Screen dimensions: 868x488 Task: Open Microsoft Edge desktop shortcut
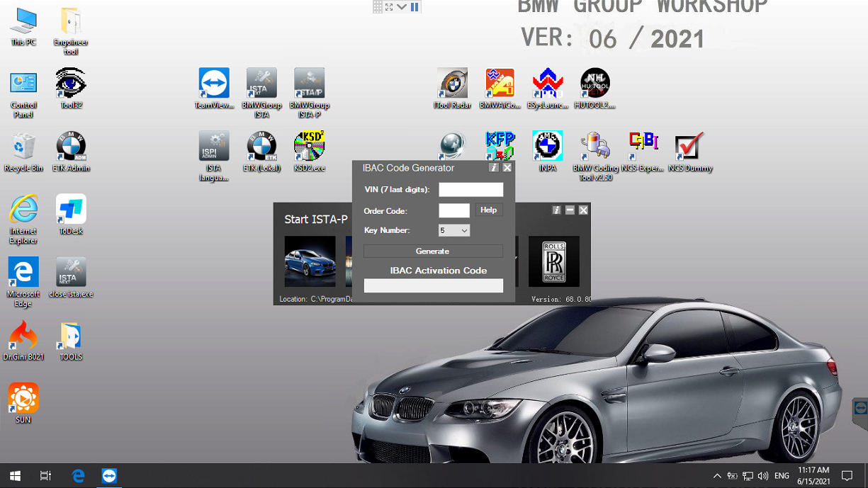[23, 283]
